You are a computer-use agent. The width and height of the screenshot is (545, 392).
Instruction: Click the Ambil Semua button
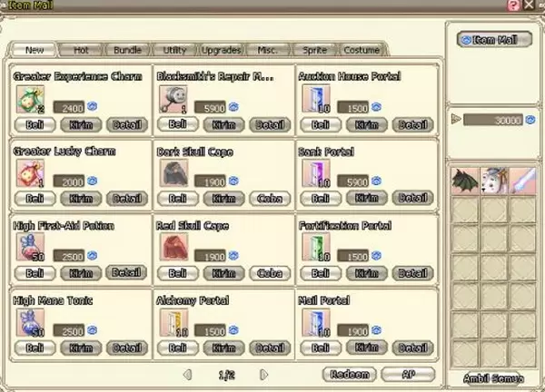(493, 378)
